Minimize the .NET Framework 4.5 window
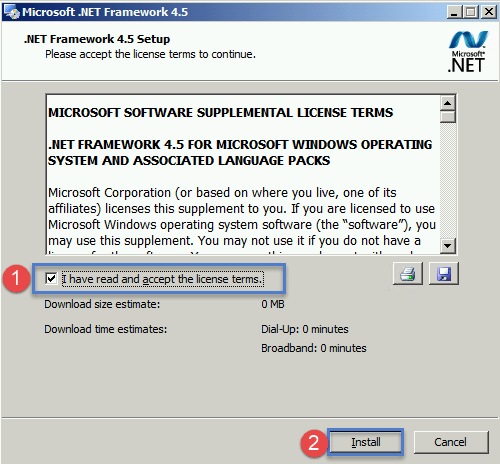 [x=454, y=12]
